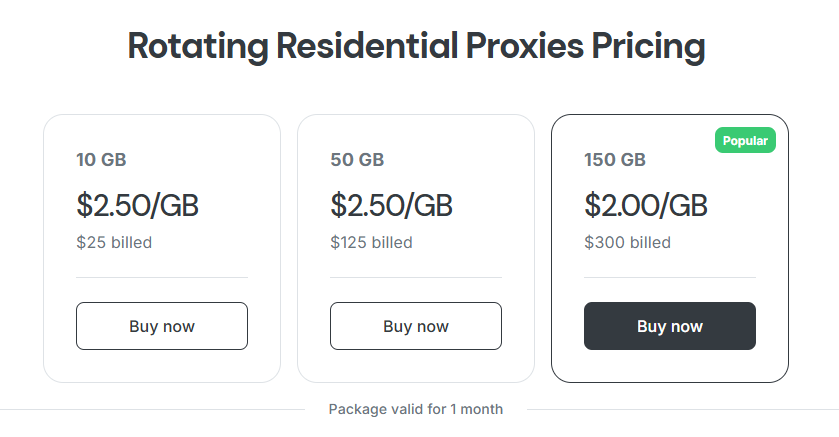Select the Rotating Residential Proxies Pricing heading
The width and height of the screenshot is (839, 437).
click(x=417, y=46)
